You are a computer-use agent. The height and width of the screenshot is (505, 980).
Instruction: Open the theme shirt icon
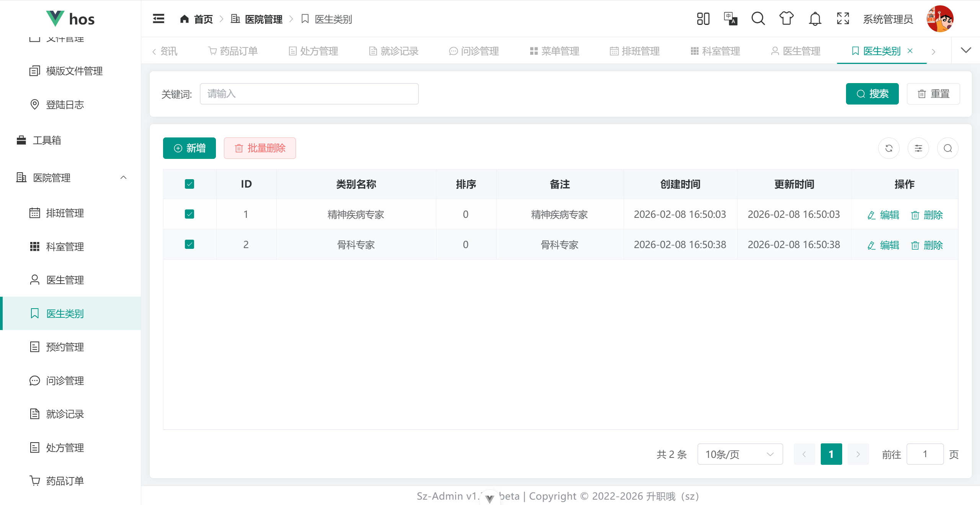click(x=786, y=19)
